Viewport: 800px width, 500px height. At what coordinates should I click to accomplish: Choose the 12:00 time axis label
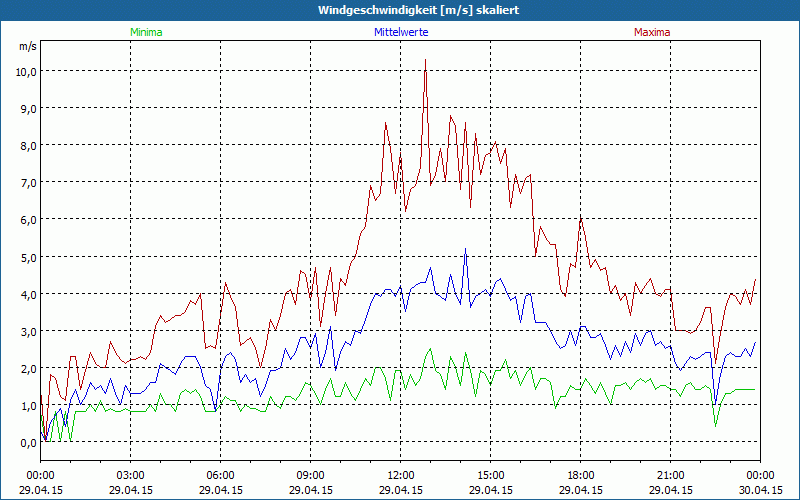(x=401, y=475)
